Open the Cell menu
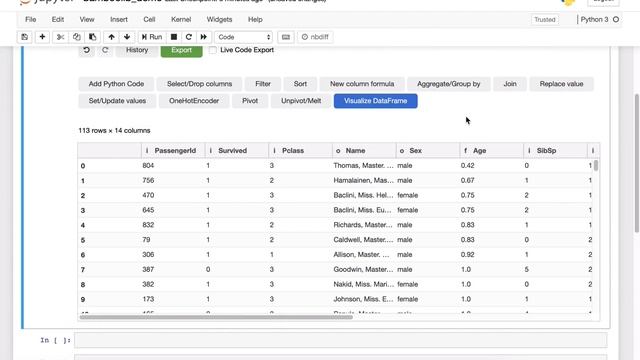The height and width of the screenshot is (360, 640). [149, 20]
